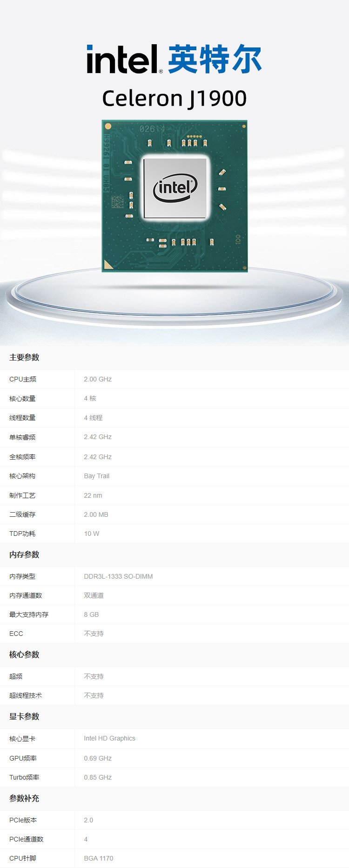Screen dimensions: 349x868
Task: Select the '参数补充' section header
Action: (x=24, y=798)
